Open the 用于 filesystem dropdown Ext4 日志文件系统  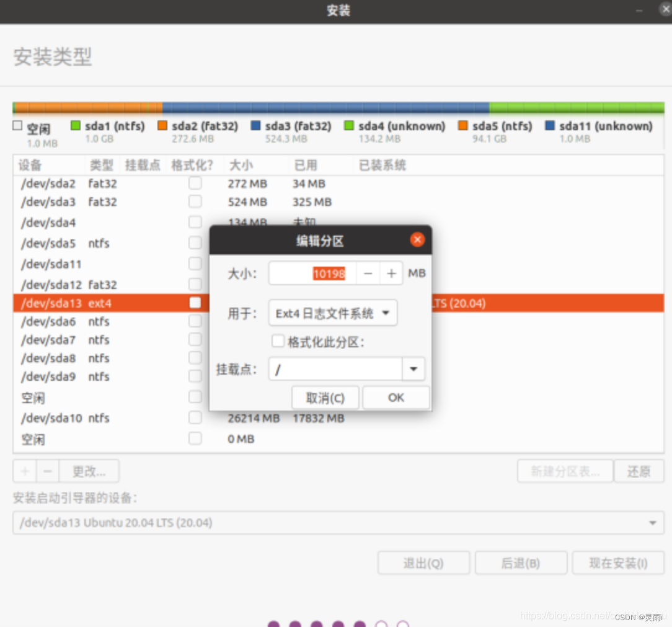tap(333, 313)
